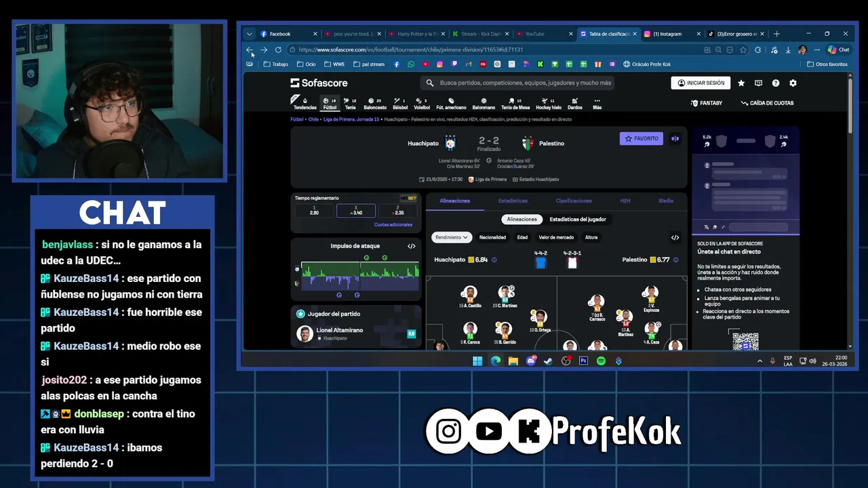Select Tenis sport category
This screenshot has height=488, width=868.
tap(350, 103)
